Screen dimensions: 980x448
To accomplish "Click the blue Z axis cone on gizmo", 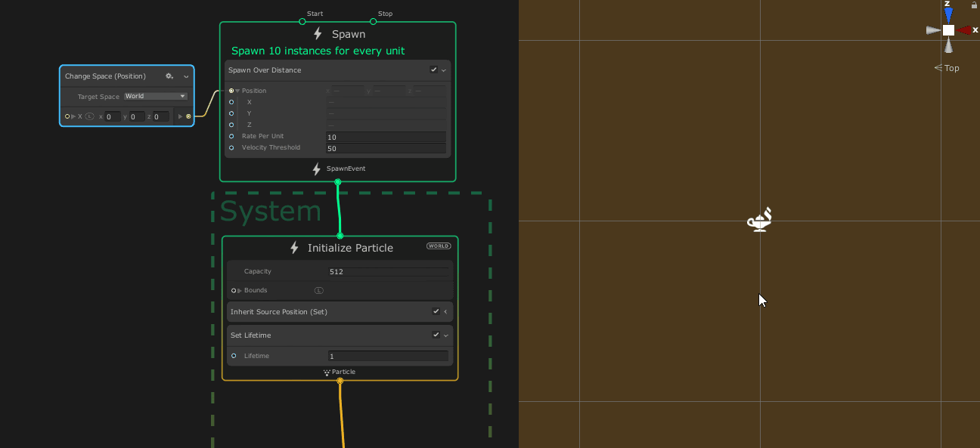I will tap(948, 14).
